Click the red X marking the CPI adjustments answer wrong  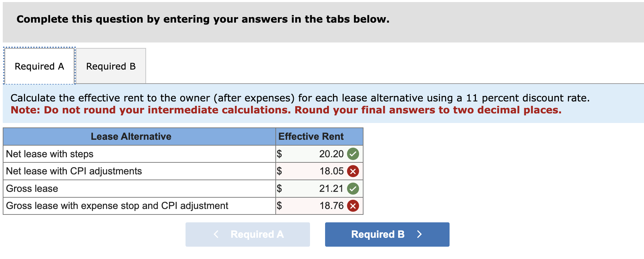[353, 171]
